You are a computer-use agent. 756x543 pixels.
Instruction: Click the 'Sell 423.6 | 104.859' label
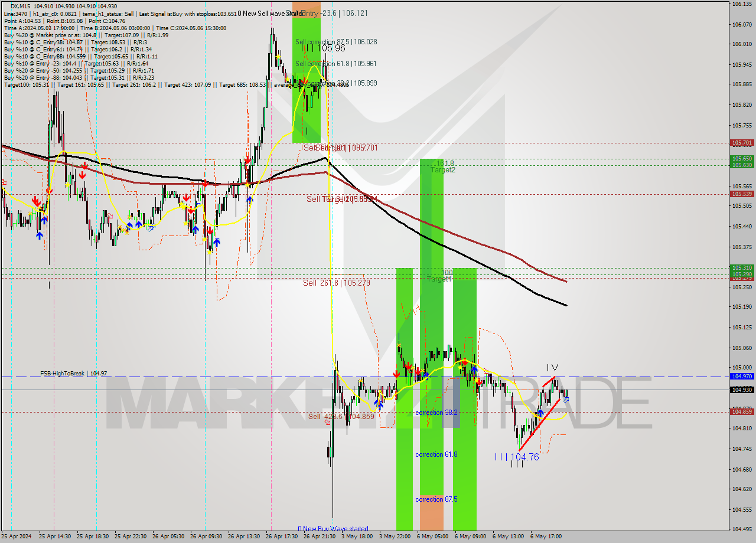(x=341, y=416)
